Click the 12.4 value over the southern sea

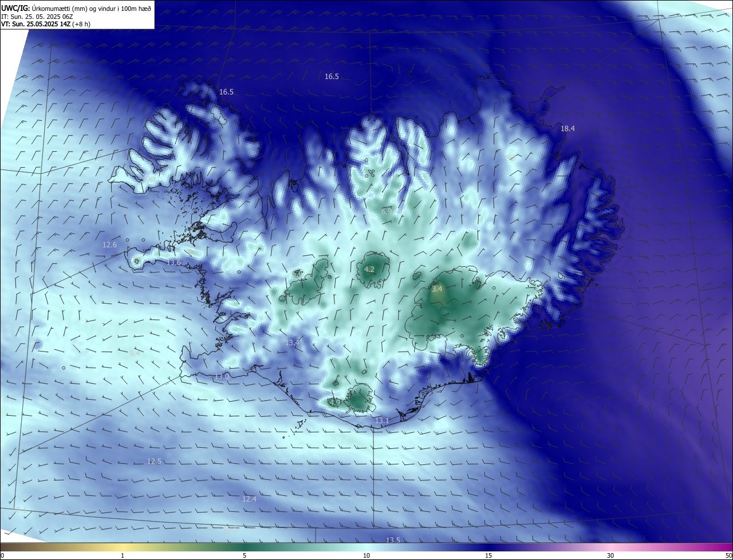[249, 499]
